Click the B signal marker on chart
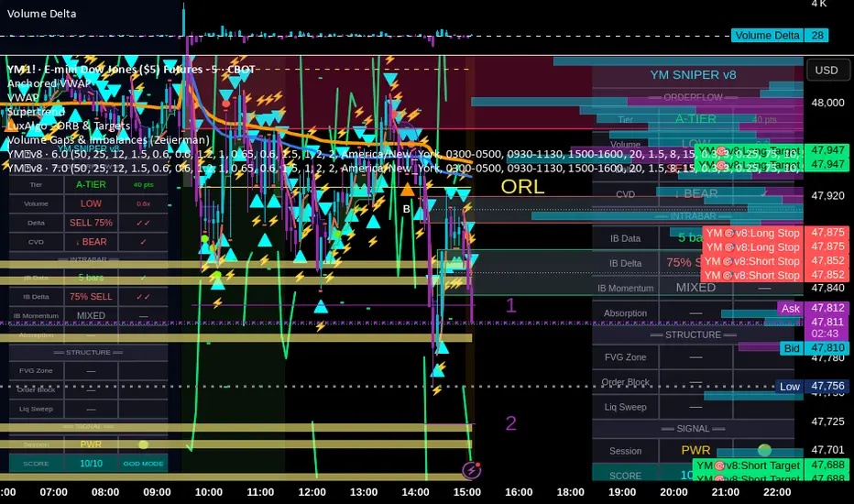854x504 pixels. [x=406, y=209]
